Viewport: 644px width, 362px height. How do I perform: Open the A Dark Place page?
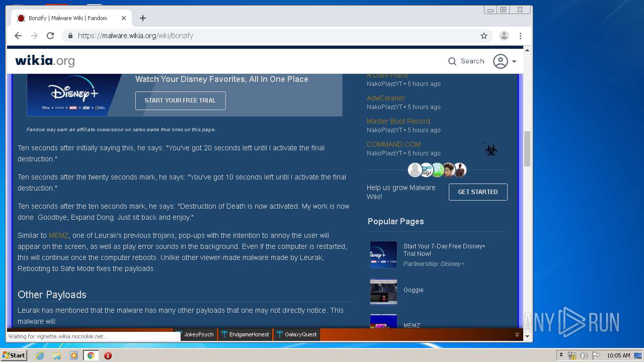click(387, 75)
